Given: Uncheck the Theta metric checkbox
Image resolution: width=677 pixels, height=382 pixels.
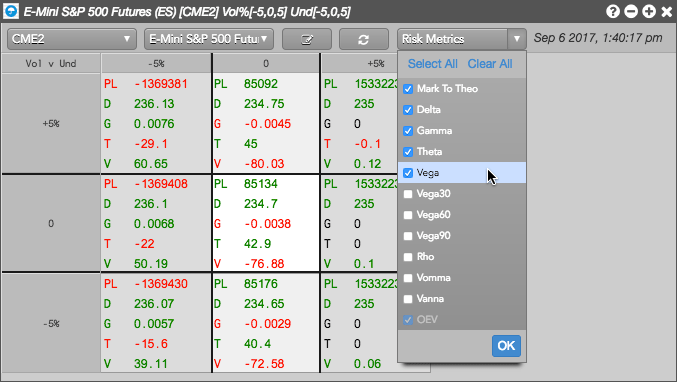Looking at the screenshot, I should pyautogui.click(x=408, y=152).
